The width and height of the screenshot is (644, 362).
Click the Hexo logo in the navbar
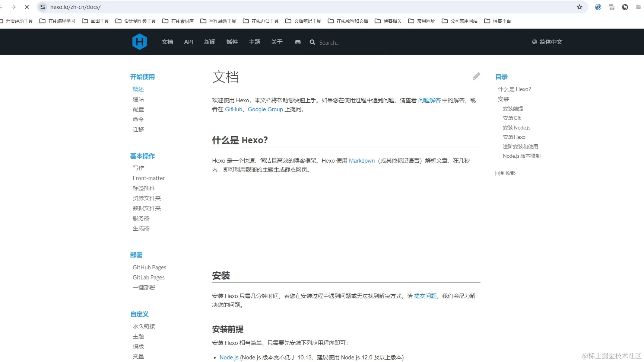(x=139, y=42)
